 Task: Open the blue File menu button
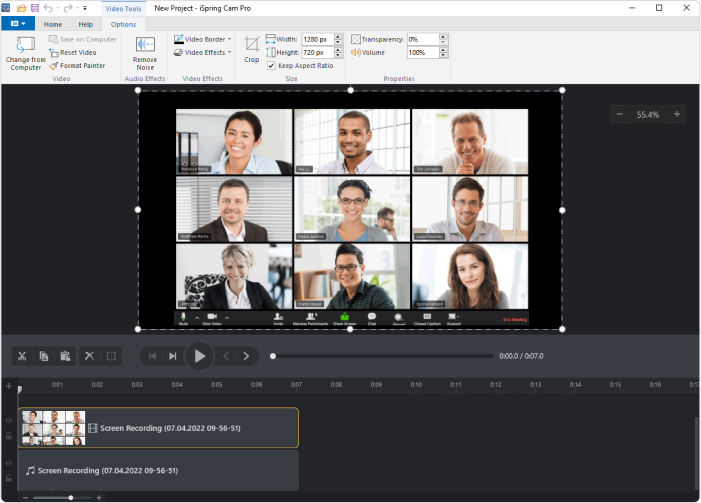click(18, 24)
